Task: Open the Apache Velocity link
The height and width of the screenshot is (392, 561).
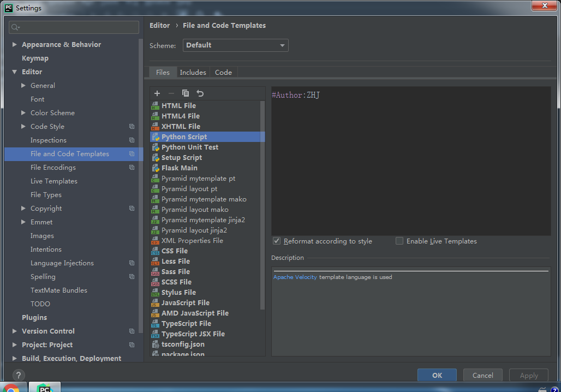Action: [x=295, y=277]
